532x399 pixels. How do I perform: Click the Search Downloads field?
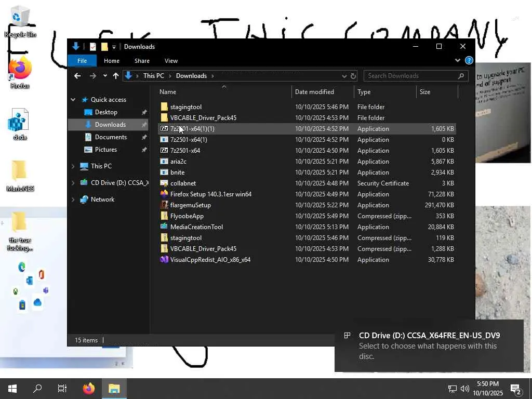(x=416, y=76)
